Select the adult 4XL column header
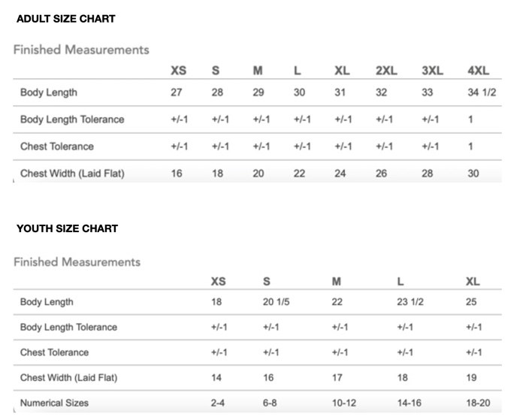 point(479,71)
